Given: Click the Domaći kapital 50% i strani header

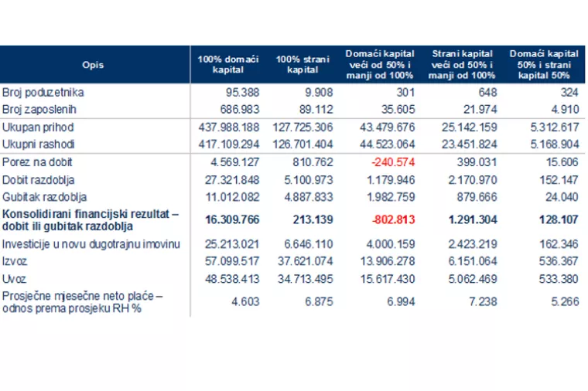Looking at the screenshot, I should tap(544, 64).
